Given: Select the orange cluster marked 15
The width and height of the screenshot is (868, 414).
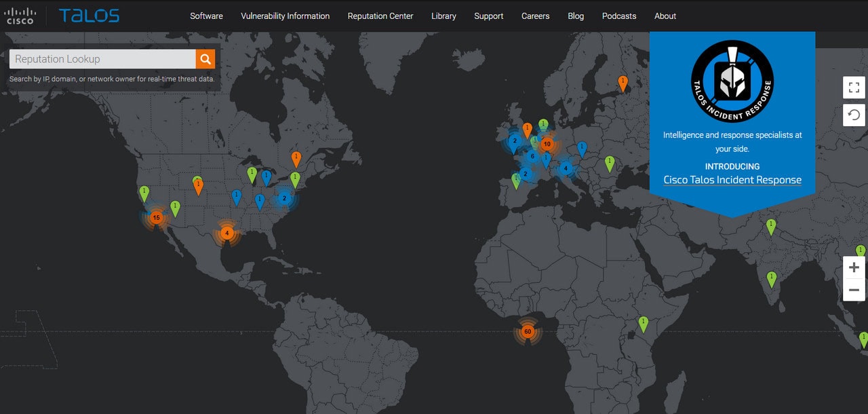Looking at the screenshot, I should (x=157, y=218).
